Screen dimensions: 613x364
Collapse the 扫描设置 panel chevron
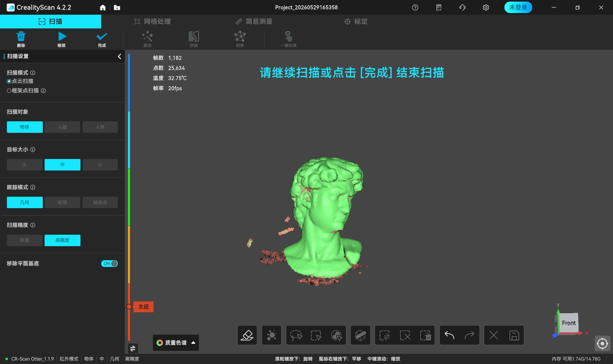[x=119, y=56]
